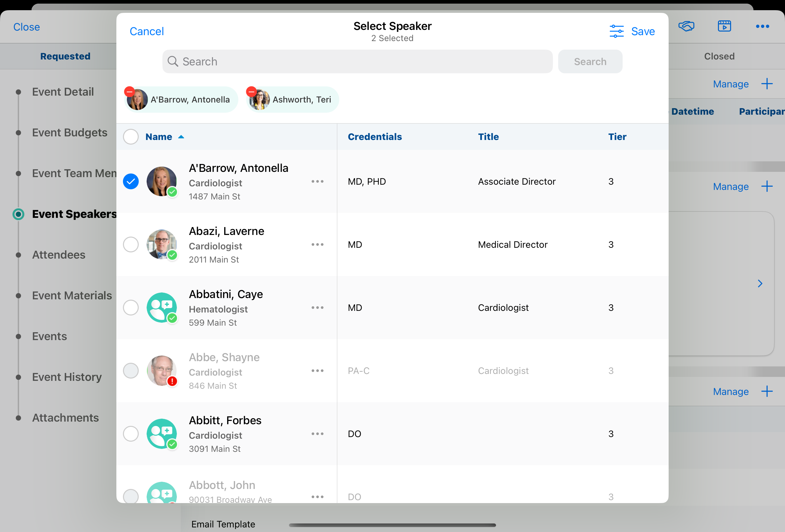Switch to the Requested tab
785x532 pixels.
click(x=65, y=57)
